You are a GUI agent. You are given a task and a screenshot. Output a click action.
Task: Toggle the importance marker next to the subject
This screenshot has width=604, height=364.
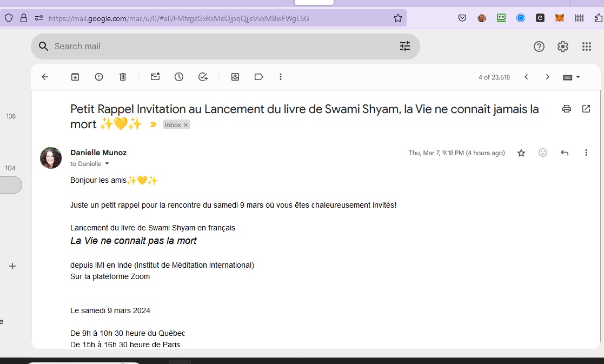coord(153,125)
